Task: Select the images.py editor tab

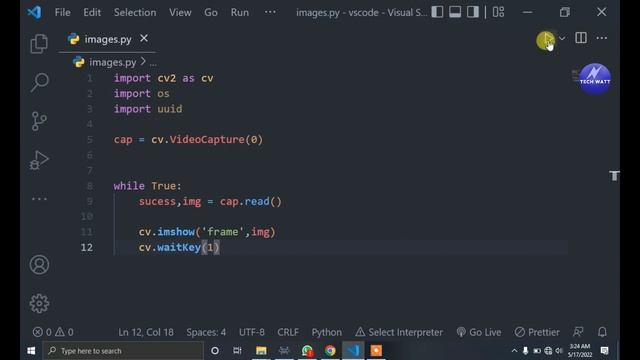Action: click(x=107, y=39)
